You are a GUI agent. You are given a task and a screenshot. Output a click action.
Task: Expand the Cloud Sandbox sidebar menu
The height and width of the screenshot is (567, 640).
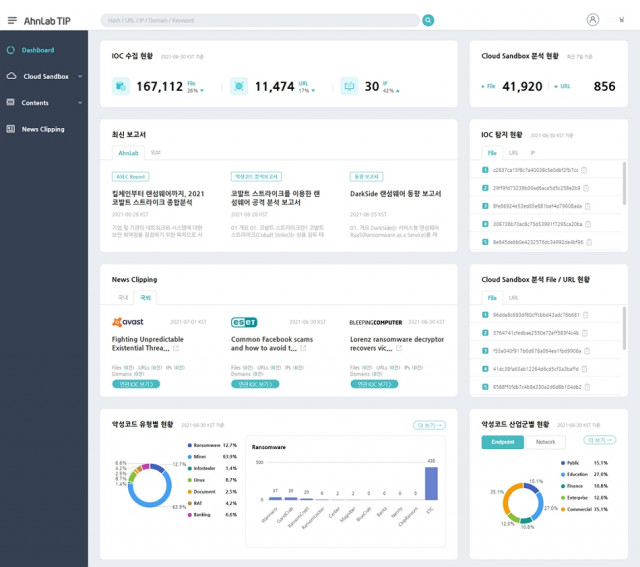click(x=80, y=76)
